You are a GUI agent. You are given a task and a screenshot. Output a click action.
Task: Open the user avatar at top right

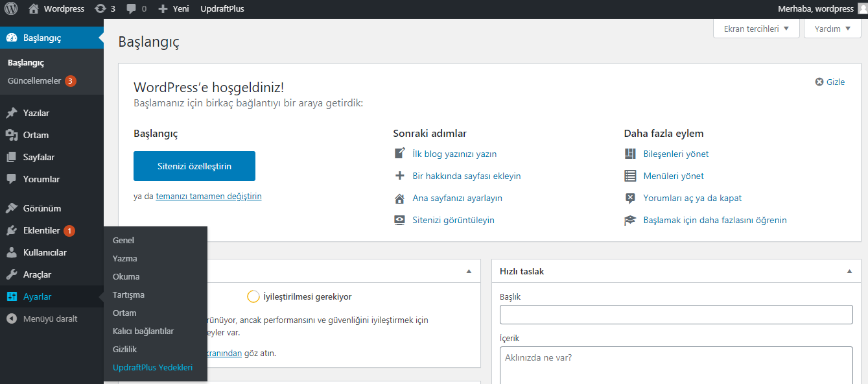click(x=862, y=9)
